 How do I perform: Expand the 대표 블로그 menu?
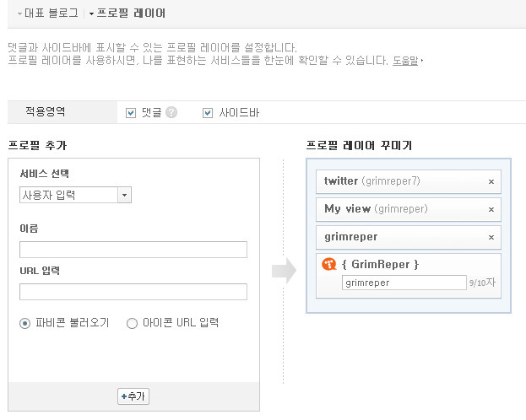tap(48, 13)
